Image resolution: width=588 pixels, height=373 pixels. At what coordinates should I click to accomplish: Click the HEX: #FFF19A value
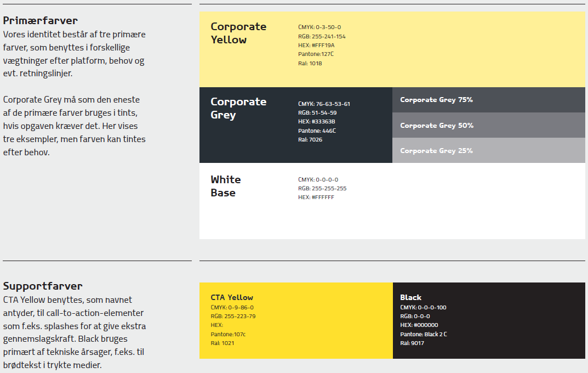click(316, 45)
